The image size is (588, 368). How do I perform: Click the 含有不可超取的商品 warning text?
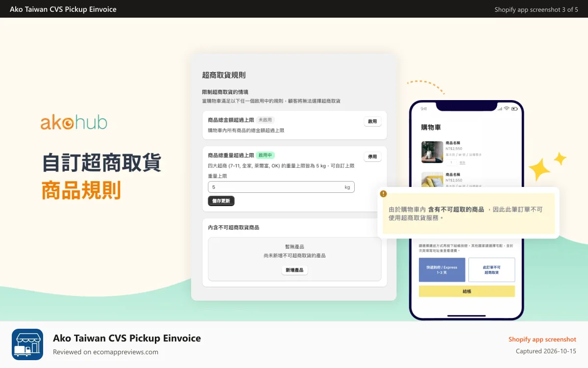tap(456, 210)
